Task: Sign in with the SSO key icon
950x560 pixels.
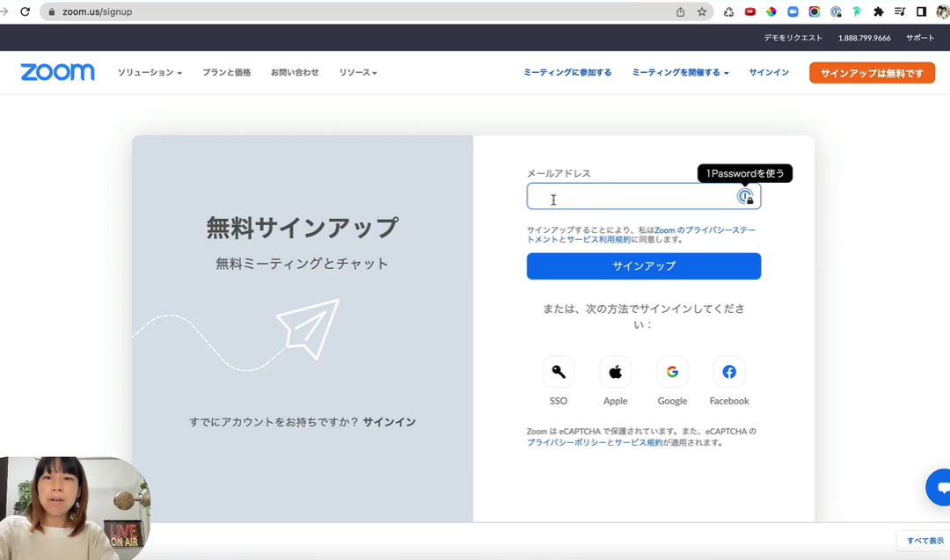Action: (559, 371)
